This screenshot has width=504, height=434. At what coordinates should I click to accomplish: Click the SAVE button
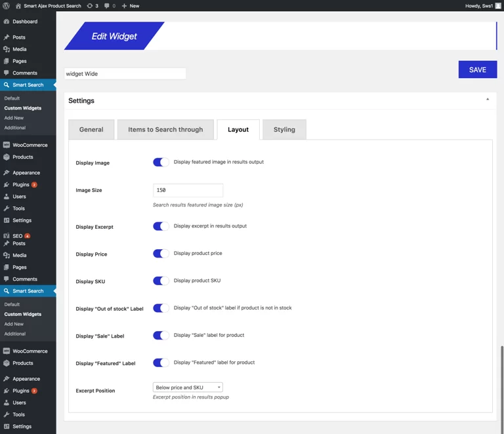coord(478,69)
